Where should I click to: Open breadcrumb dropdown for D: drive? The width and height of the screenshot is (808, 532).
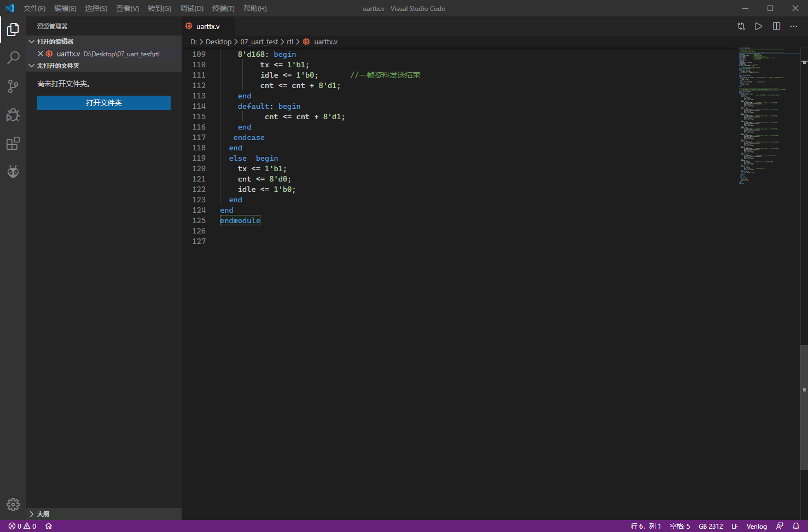pyautogui.click(x=194, y=42)
